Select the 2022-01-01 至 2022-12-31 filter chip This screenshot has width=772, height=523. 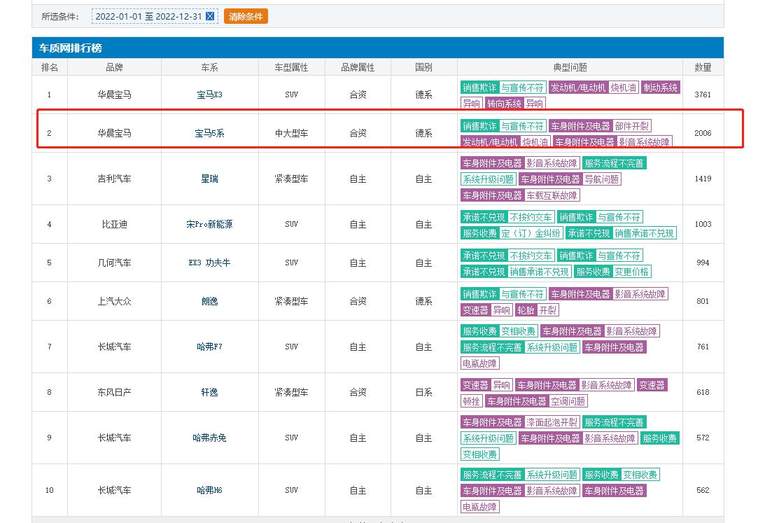point(155,16)
